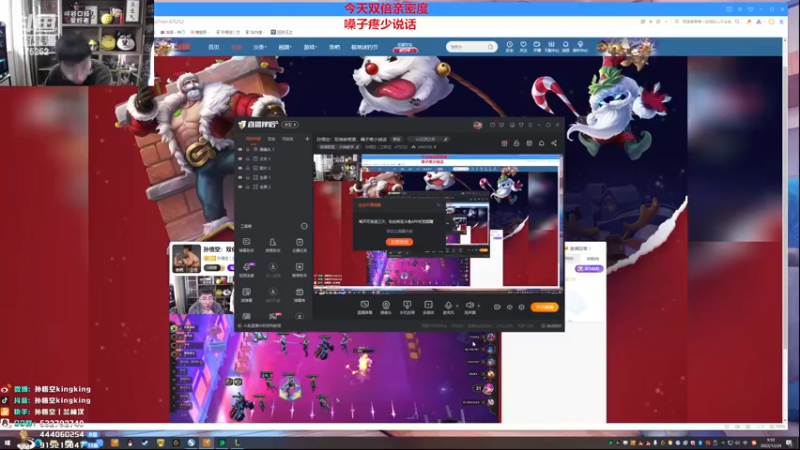Go to 直播 in the Douyu navigation
800x450 pixels.
[236, 47]
